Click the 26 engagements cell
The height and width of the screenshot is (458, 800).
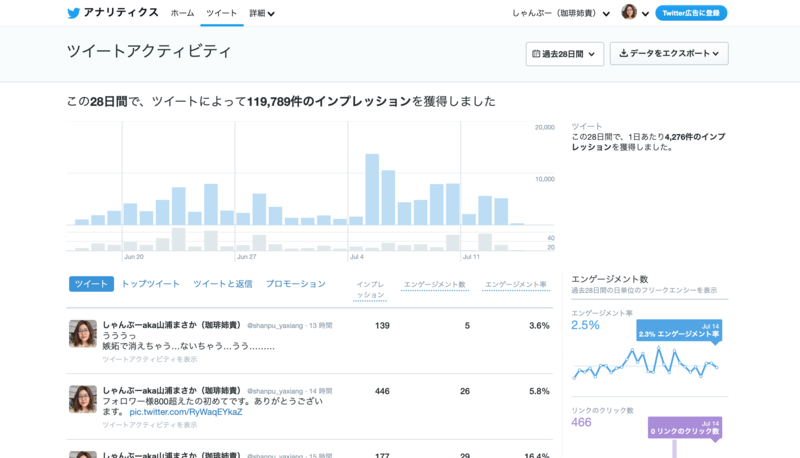(465, 391)
